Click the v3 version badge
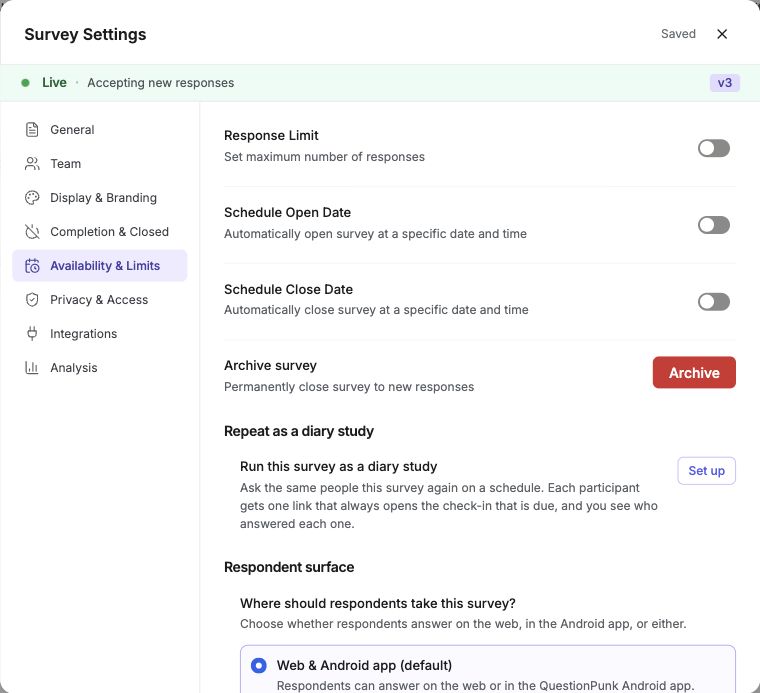The width and height of the screenshot is (760, 693). click(x=725, y=83)
